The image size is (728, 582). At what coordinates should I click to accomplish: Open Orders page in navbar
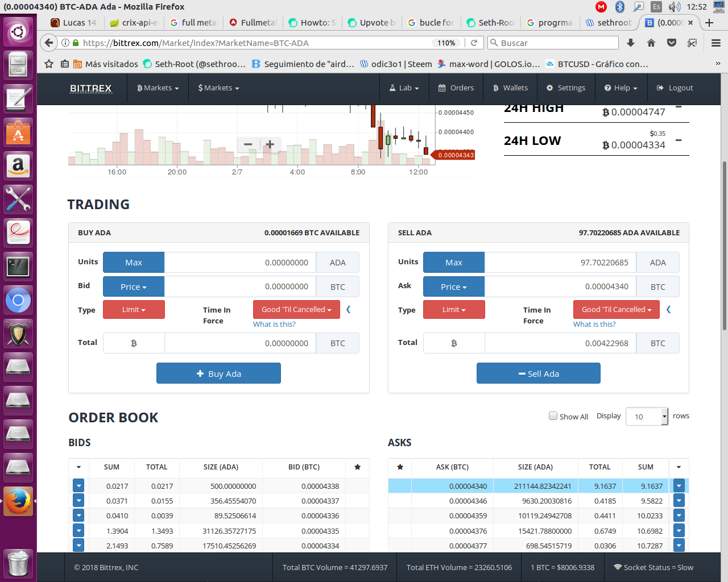pyautogui.click(x=456, y=88)
